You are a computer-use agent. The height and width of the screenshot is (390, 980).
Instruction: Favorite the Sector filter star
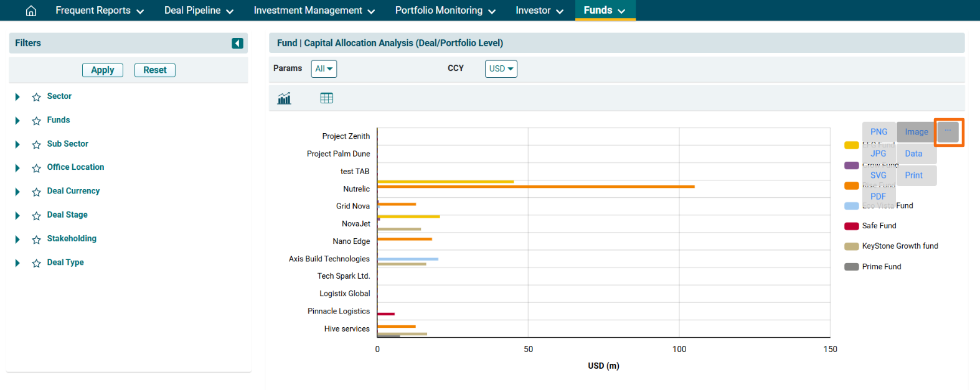tap(37, 97)
